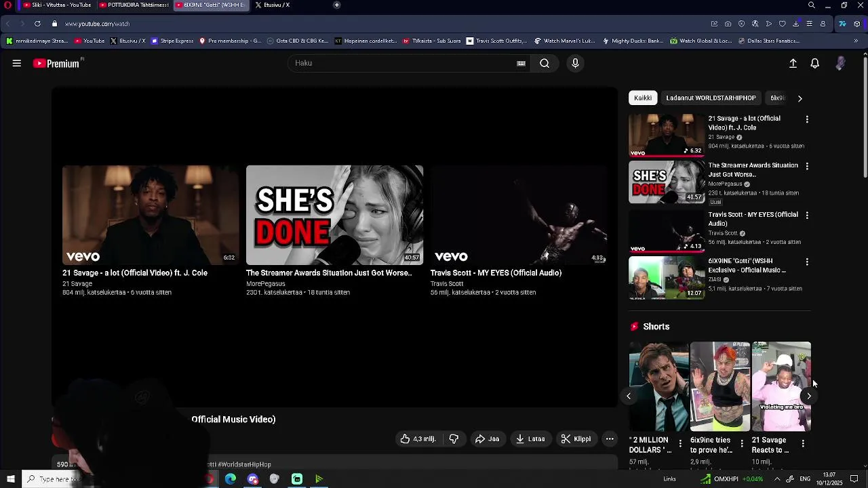Click the Haku search input field
Viewport: 868px width, 488px height.
pos(407,63)
